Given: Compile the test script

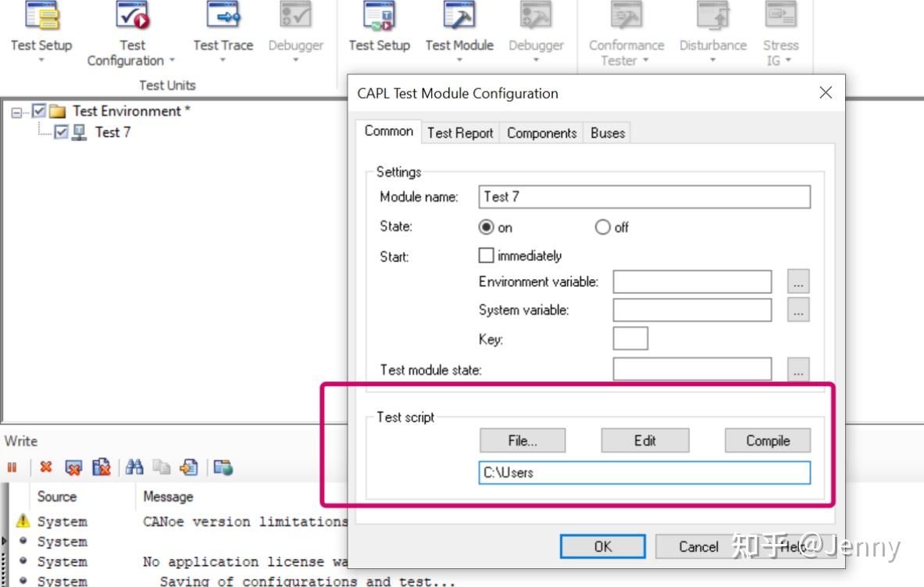Looking at the screenshot, I should coord(767,440).
